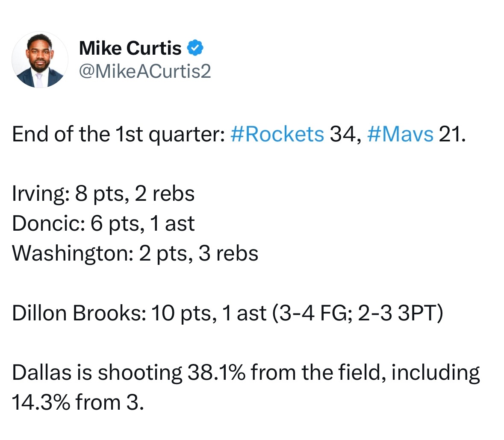Click the blue verified checkmark badge

pos(195,48)
